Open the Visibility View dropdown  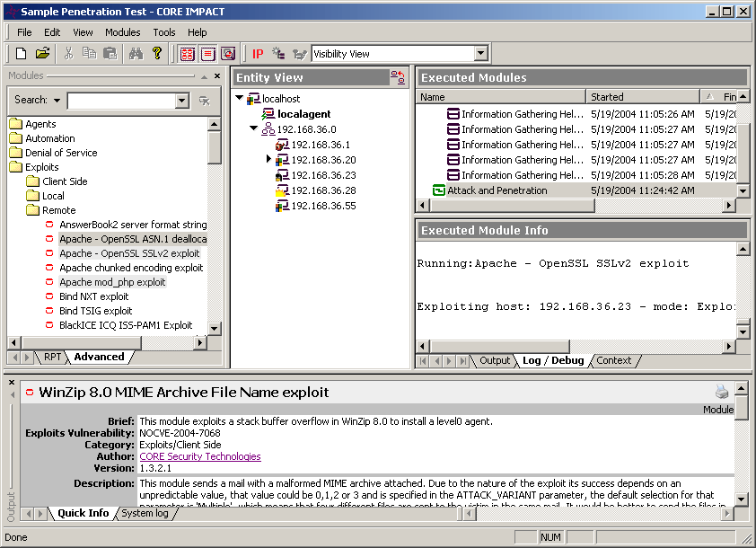coord(480,54)
